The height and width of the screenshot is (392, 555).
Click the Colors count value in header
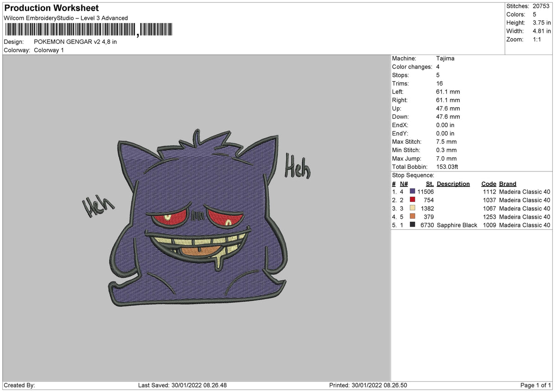[534, 14]
